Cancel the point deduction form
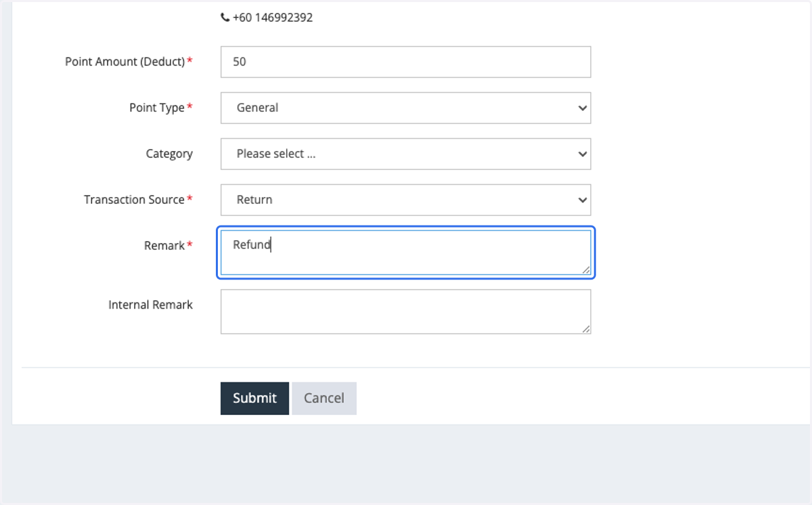Viewport: 812px width, 505px height. pyautogui.click(x=324, y=398)
